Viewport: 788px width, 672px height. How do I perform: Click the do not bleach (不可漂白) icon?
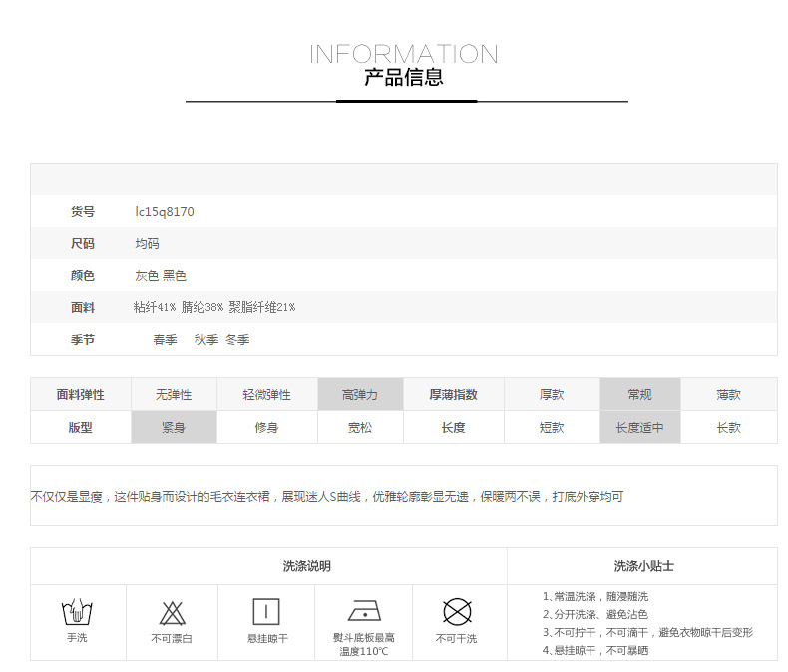173,612
